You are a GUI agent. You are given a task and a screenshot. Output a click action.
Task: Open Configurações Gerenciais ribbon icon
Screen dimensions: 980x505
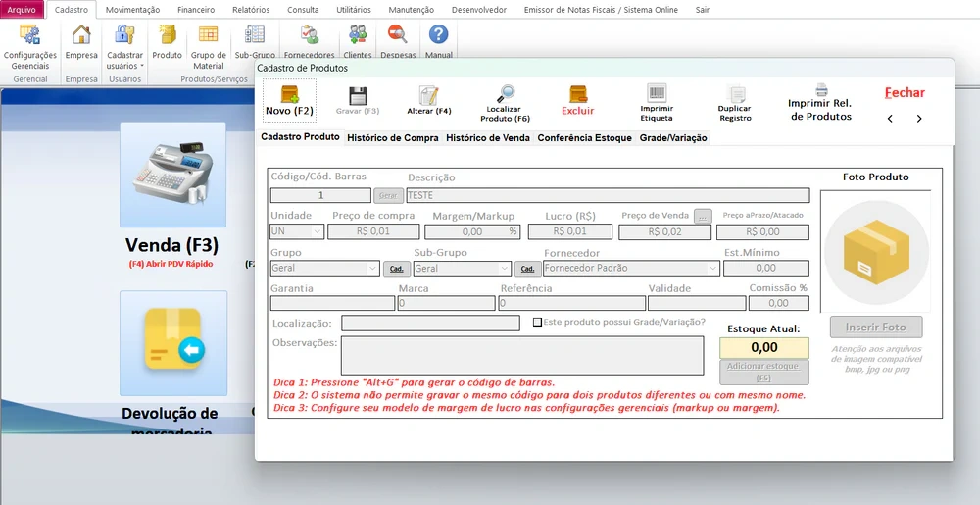point(30,35)
